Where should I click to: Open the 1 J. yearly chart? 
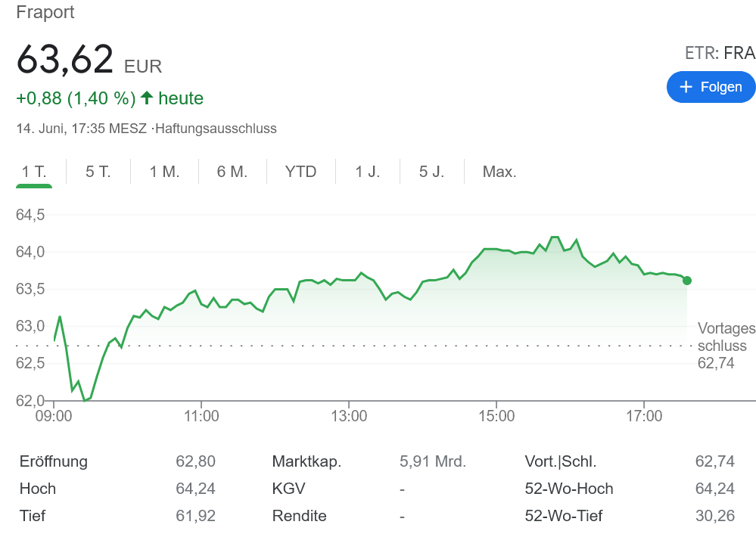click(x=368, y=172)
